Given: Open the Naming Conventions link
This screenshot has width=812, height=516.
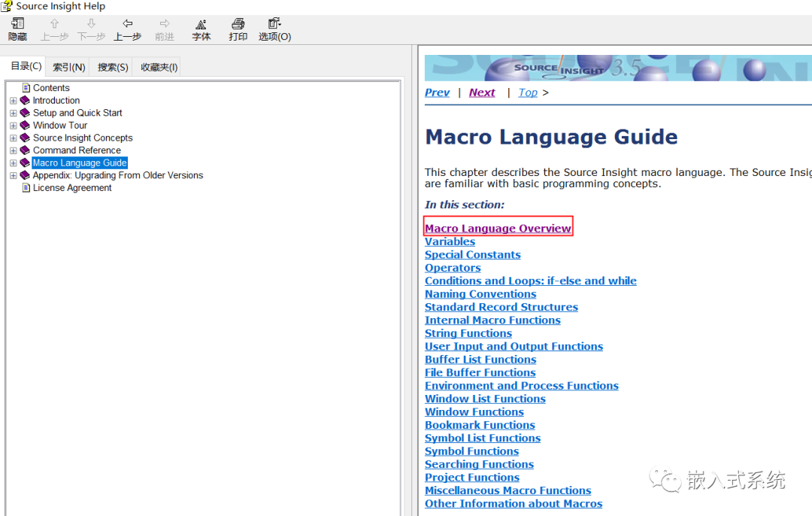Looking at the screenshot, I should [480, 294].
